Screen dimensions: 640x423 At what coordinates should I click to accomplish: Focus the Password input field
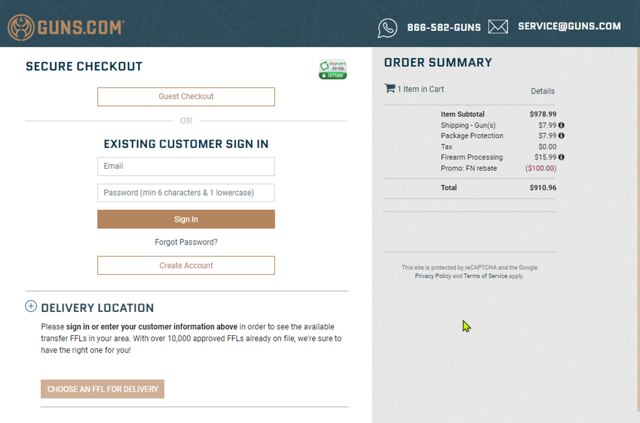pyautogui.click(x=186, y=193)
